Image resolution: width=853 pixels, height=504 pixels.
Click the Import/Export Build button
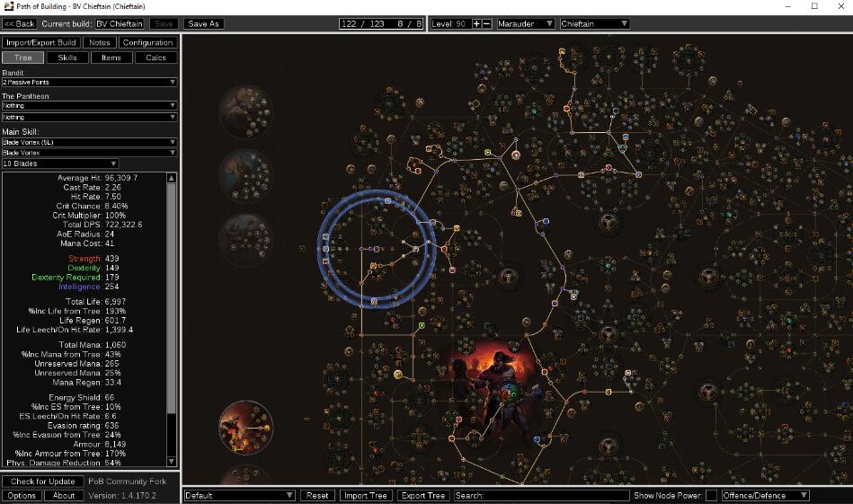point(41,42)
